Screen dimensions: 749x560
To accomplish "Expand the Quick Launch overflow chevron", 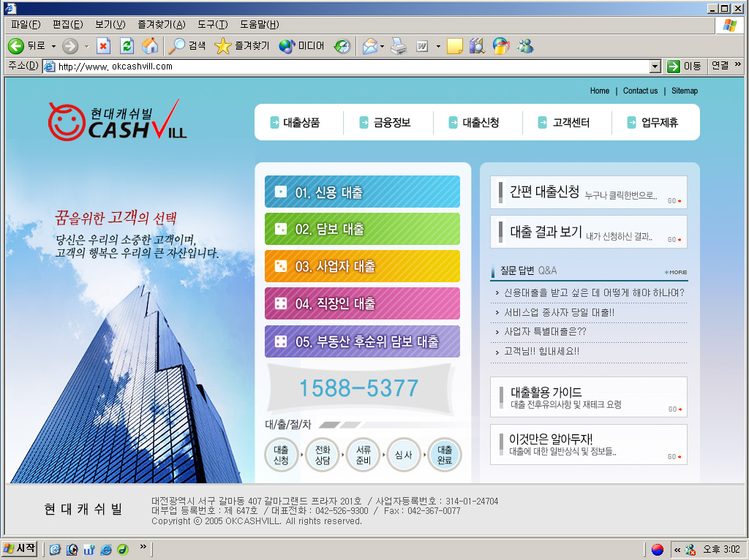I will click(x=143, y=547).
